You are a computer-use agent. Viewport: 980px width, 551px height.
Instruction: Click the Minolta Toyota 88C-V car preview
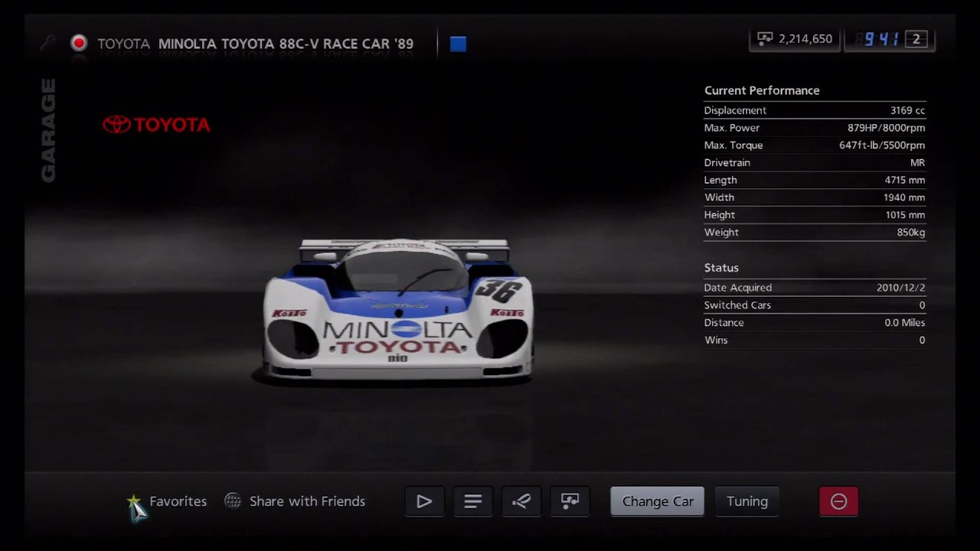click(x=397, y=310)
